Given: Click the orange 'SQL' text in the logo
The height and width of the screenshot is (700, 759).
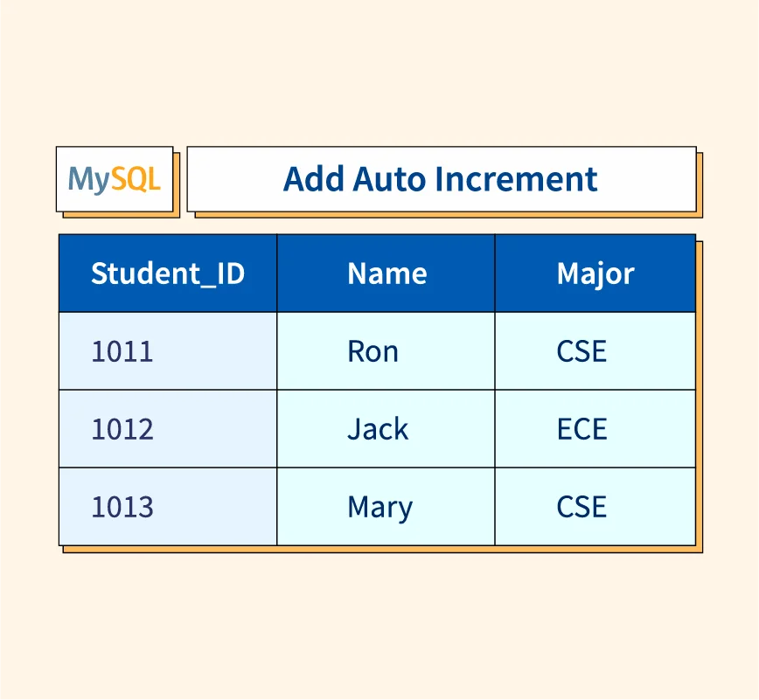Looking at the screenshot, I should pyautogui.click(x=136, y=179).
